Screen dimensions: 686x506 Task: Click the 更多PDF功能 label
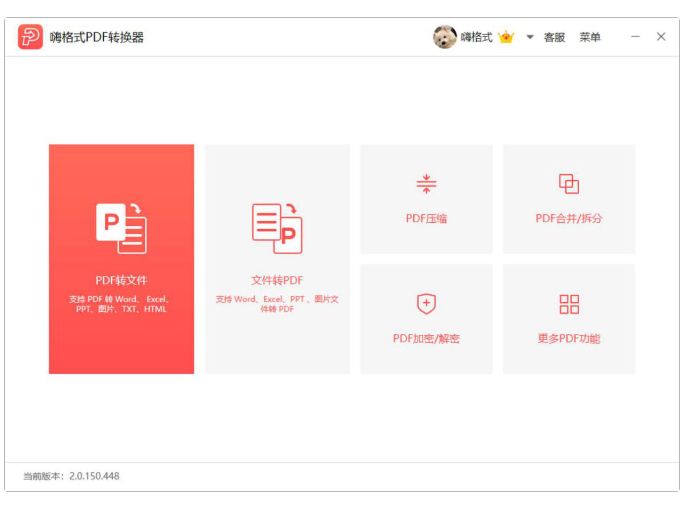(x=569, y=338)
